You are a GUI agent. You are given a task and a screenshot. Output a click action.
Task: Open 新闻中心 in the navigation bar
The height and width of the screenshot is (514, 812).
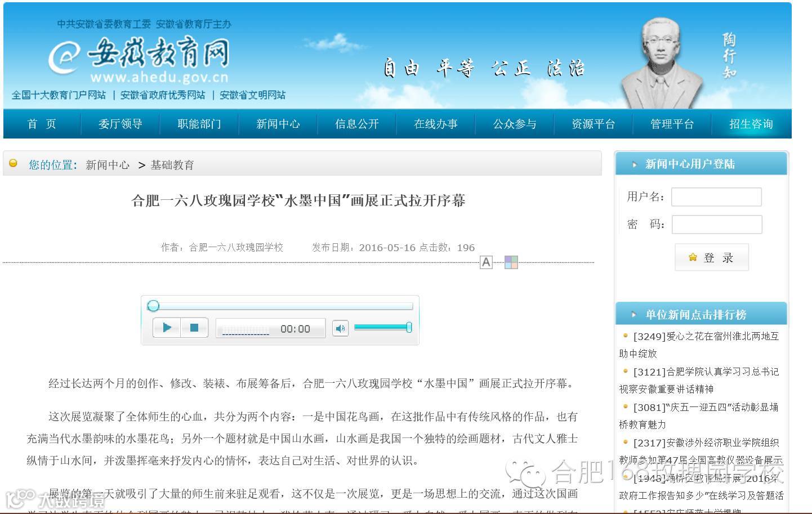point(278,124)
